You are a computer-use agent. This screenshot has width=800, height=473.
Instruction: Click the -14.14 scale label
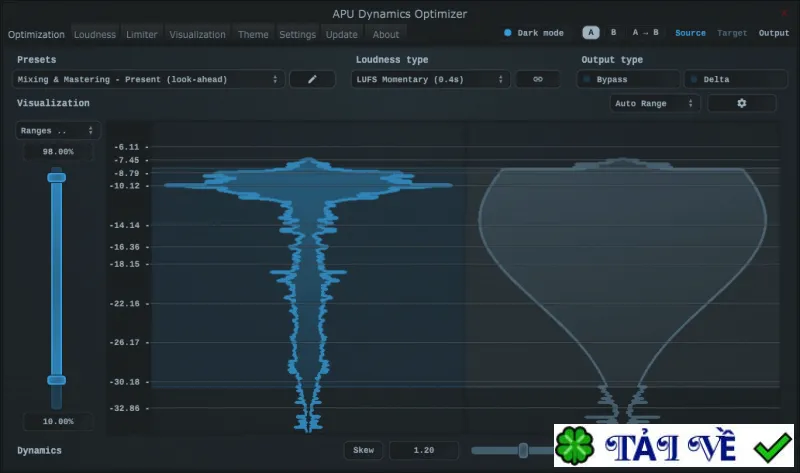click(124, 225)
